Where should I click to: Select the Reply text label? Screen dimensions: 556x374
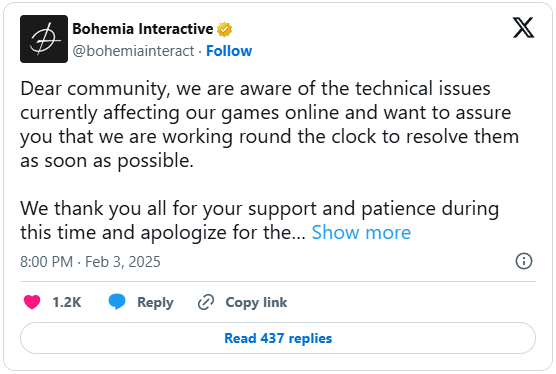155,303
